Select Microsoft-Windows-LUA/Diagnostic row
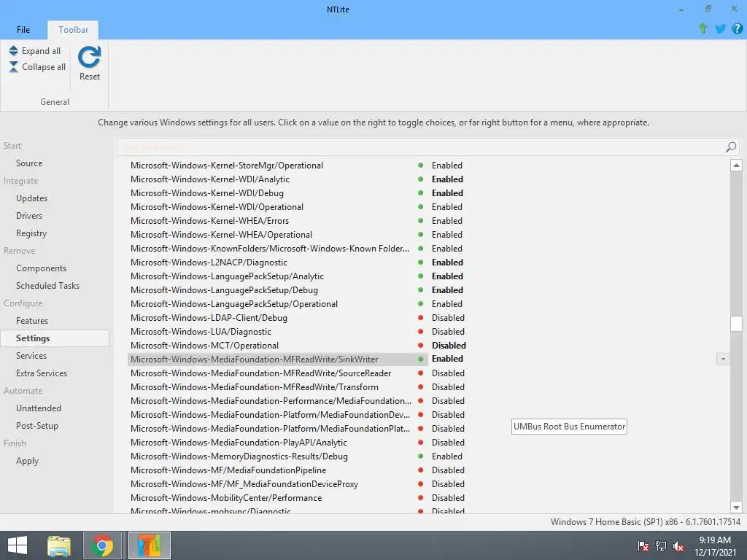Screen dimensions: 747x560 [201, 332]
